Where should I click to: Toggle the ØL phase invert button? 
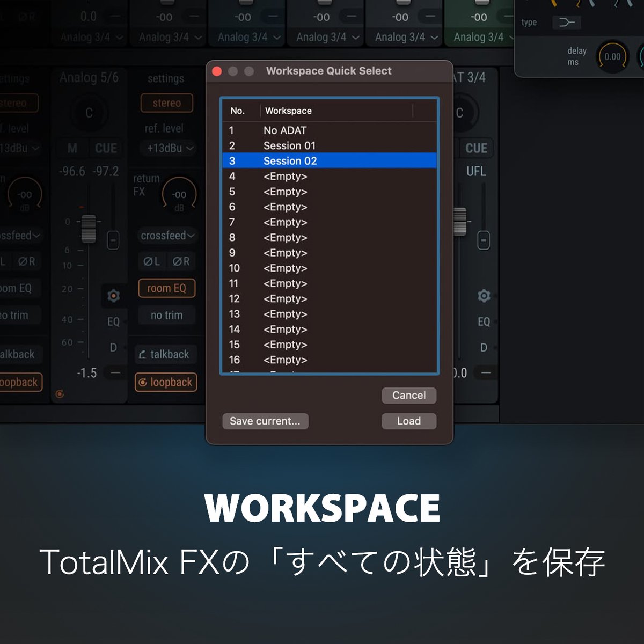click(x=151, y=261)
